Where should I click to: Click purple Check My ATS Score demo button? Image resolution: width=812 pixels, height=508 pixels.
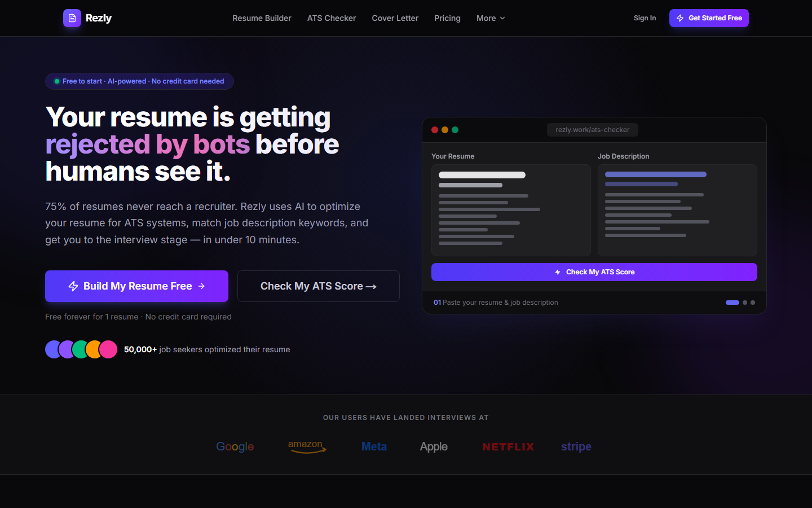[x=594, y=272]
